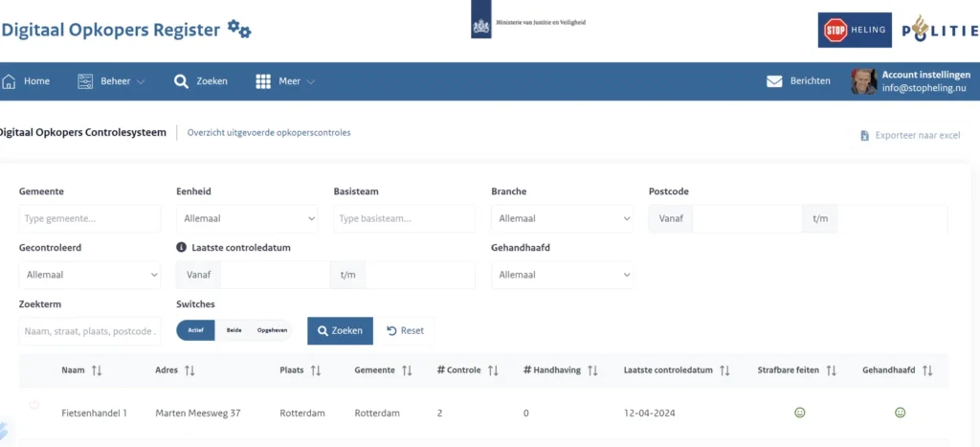Open the Branche dropdown

point(562,219)
